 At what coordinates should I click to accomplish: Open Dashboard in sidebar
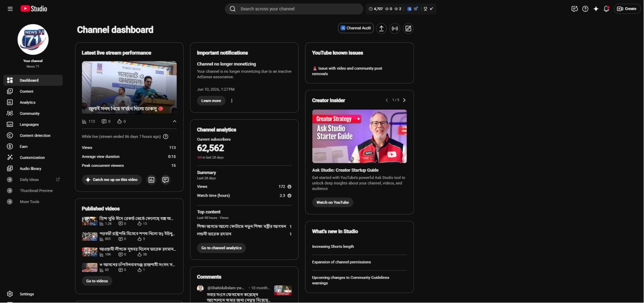click(33, 80)
